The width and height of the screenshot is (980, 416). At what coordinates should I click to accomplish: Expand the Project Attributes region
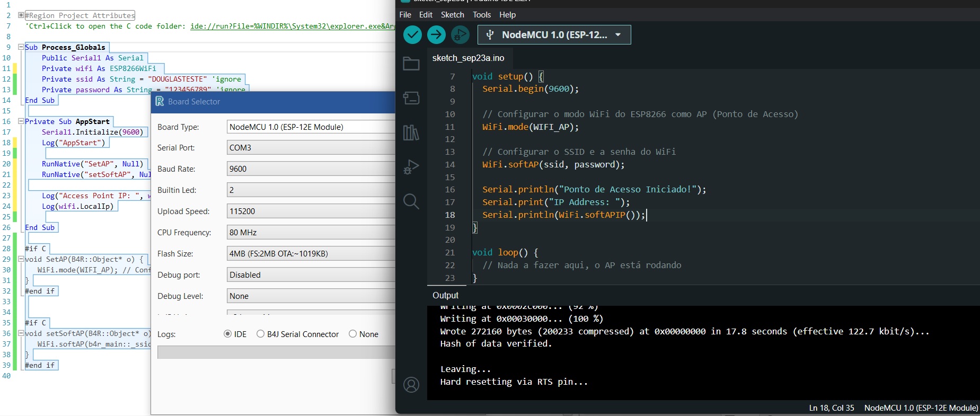21,15
